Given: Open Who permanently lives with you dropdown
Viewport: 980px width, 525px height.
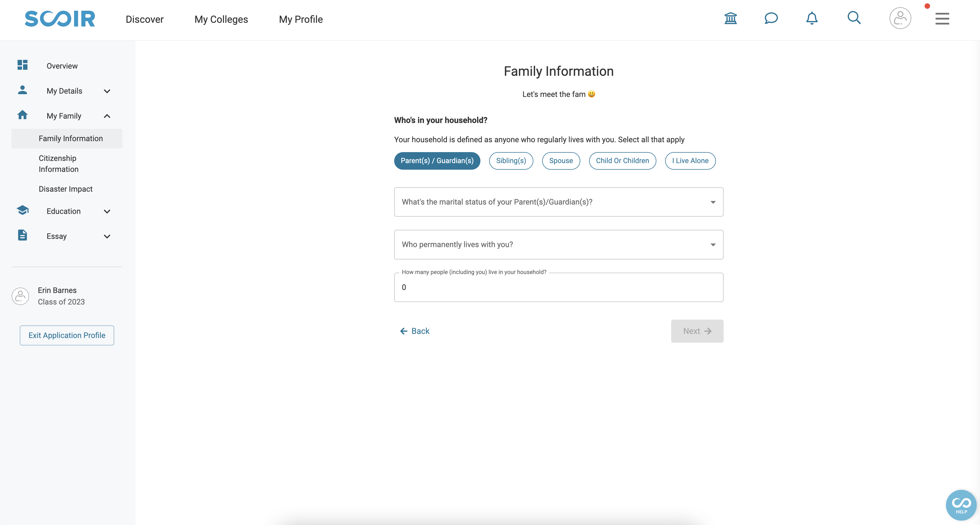Looking at the screenshot, I should [x=558, y=245].
